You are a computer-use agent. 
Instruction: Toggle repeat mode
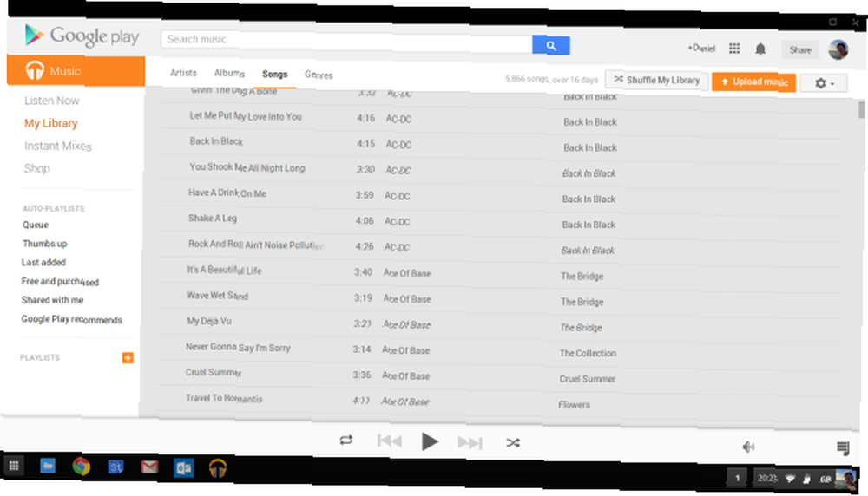coord(346,441)
